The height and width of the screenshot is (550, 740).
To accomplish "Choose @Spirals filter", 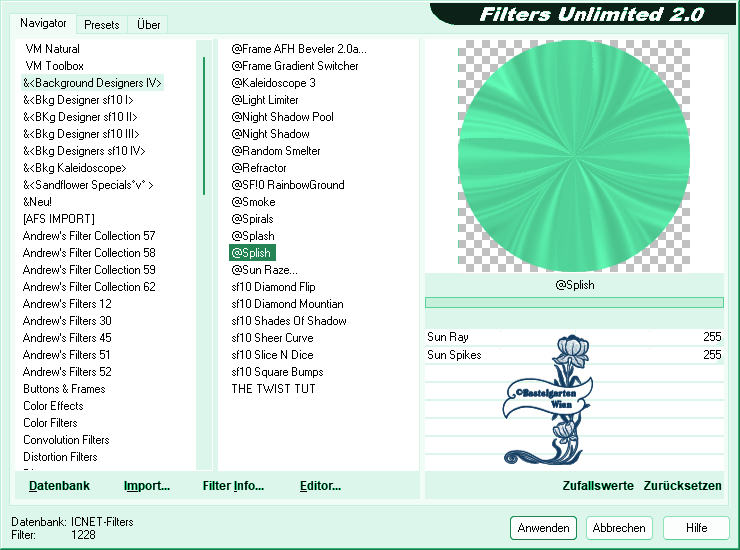I will [252, 219].
